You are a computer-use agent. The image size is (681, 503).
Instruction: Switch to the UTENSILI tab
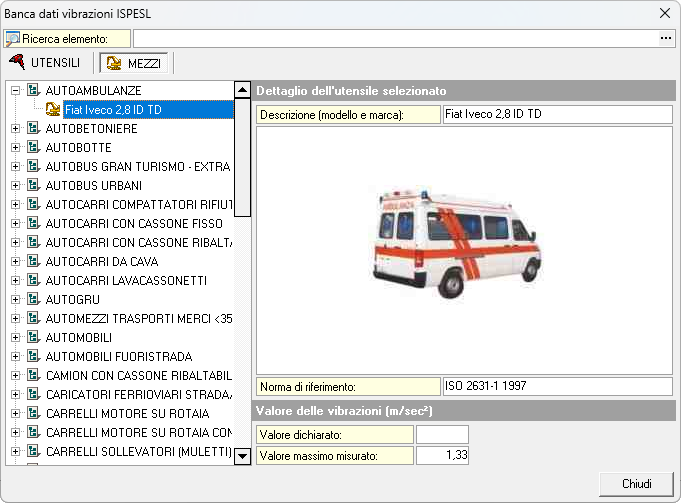click(x=47, y=62)
